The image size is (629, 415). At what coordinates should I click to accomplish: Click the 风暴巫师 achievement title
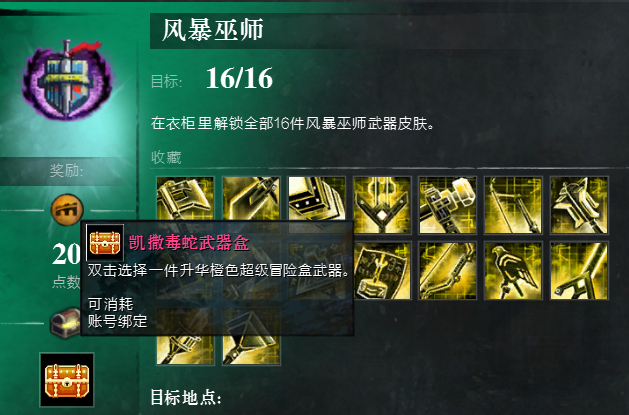213,30
